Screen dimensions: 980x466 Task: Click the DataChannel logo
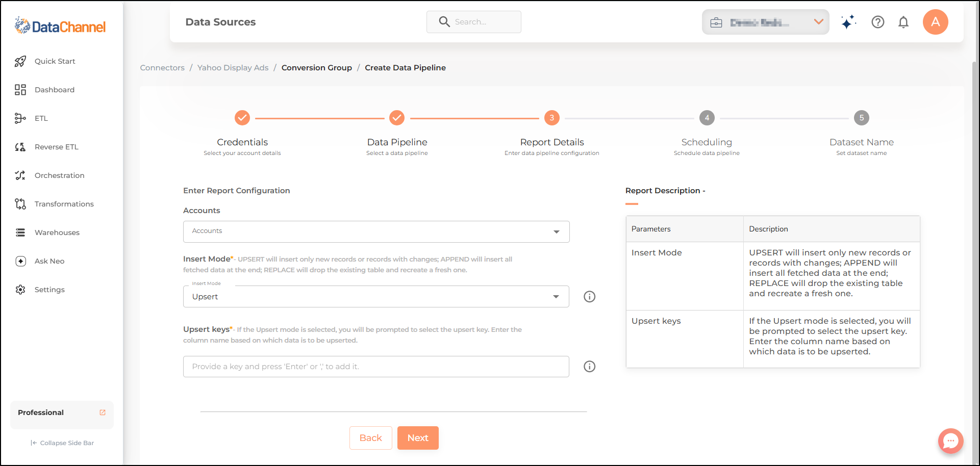[60, 26]
